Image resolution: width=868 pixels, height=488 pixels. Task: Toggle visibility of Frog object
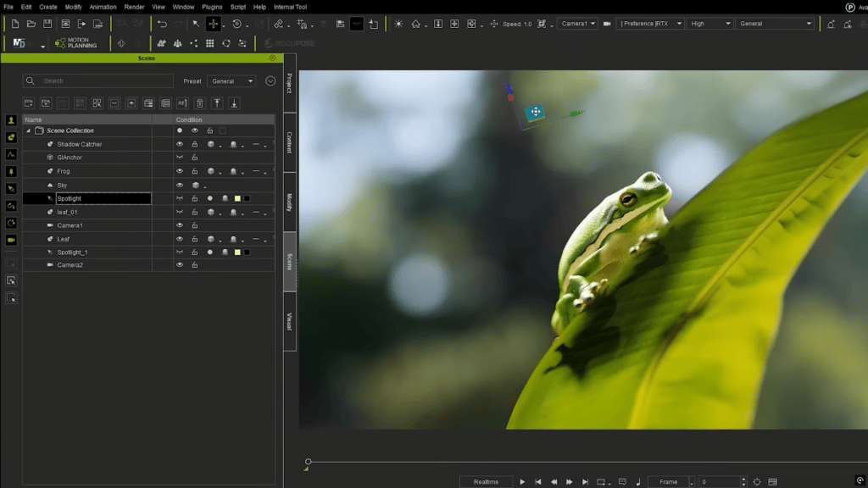[x=180, y=171]
